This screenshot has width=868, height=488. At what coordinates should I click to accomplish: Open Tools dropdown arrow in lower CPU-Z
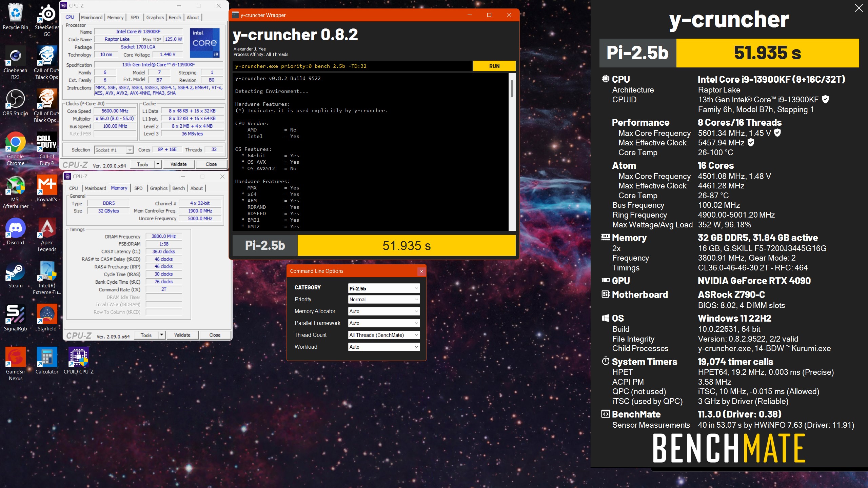pyautogui.click(x=161, y=335)
